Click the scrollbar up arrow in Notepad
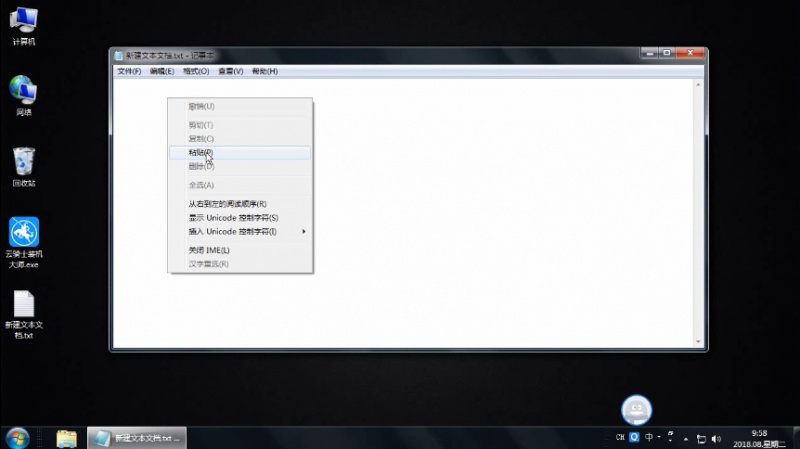This screenshot has height=449, width=800. point(698,85)
